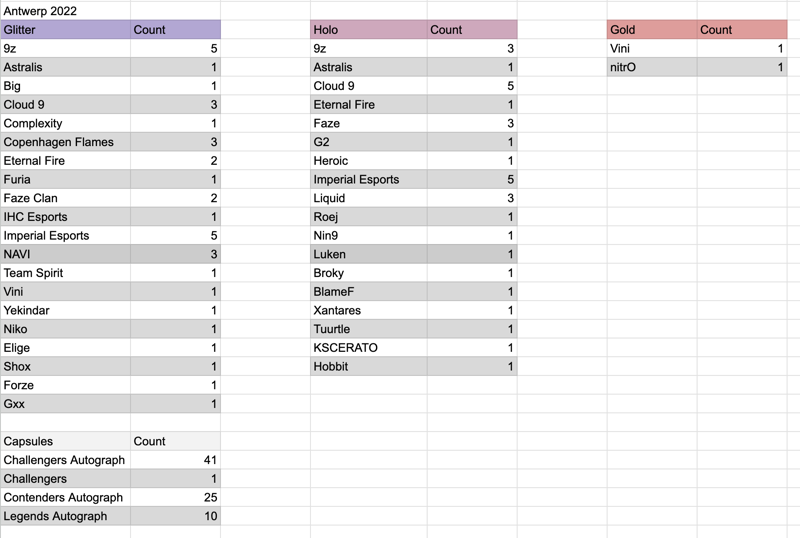This screenshot has width=800, height=538.
Task: Select the Imperial Esports cell under Holo
Action: pyautogui.click(x=368, y=179)
